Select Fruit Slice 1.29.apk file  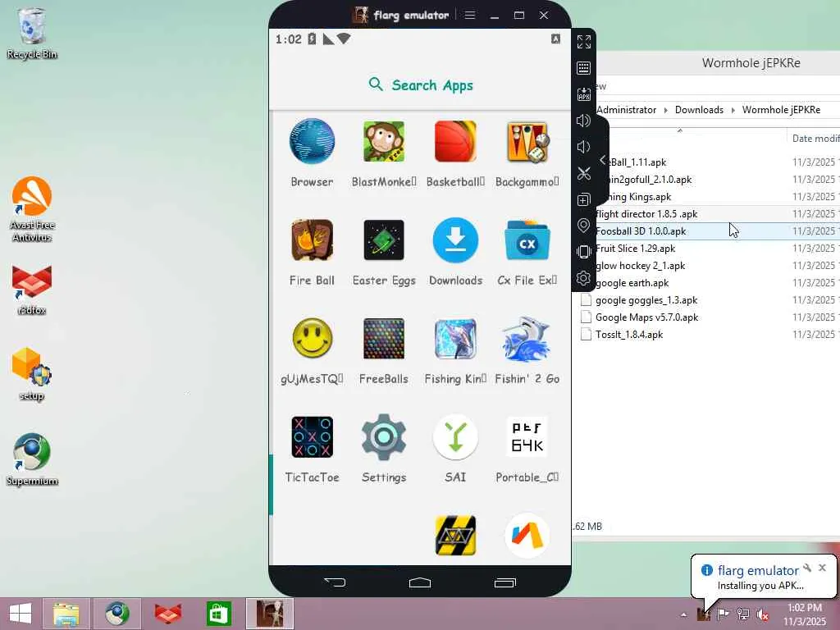636,248
